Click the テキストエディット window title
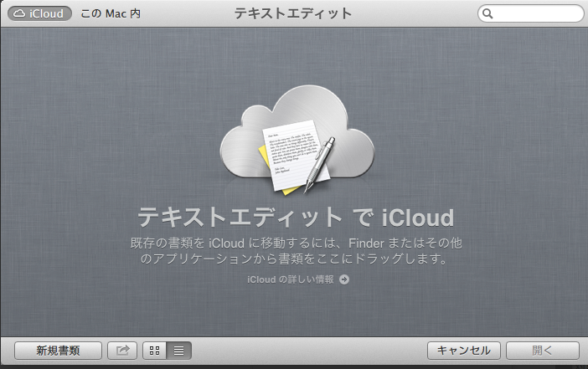This screenshot has width=588, height=369. [293, 13]
